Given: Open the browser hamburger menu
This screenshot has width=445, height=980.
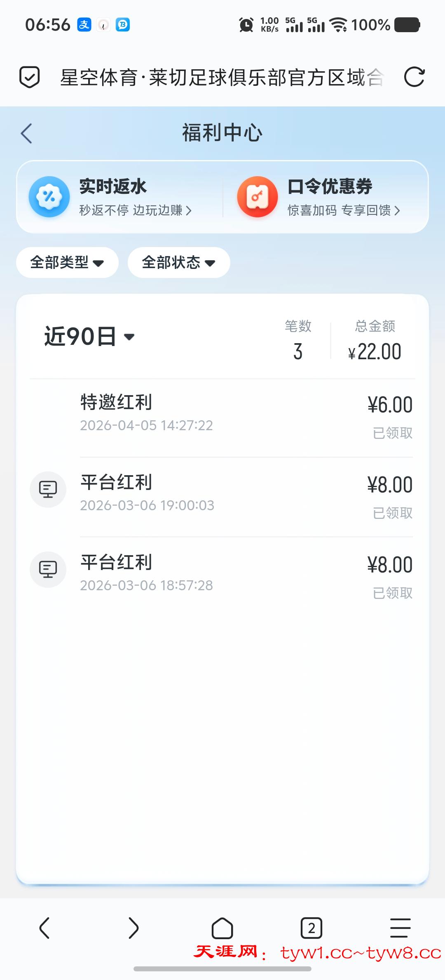Looking at the screenshot, I should (400, 928).
